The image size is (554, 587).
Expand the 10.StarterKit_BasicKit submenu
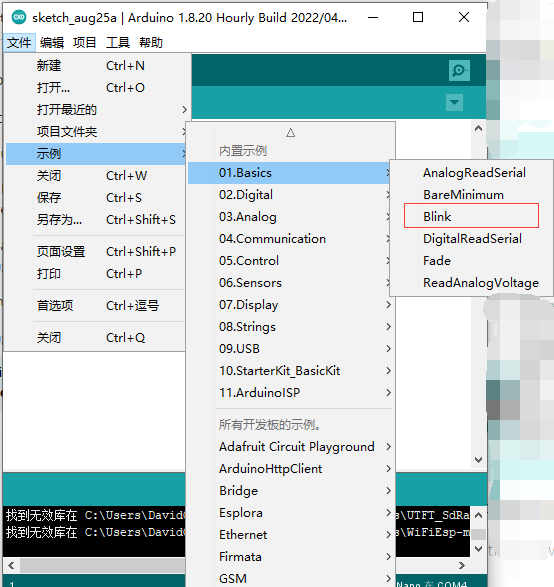pos(290,371)
